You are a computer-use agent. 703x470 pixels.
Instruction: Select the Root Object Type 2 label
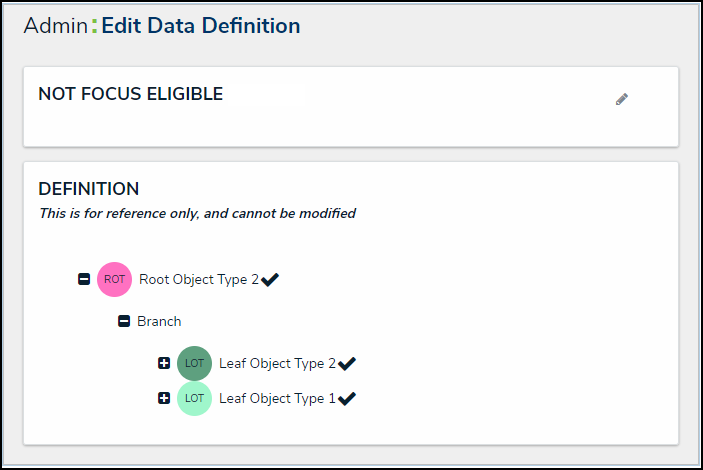pos(198,280)
